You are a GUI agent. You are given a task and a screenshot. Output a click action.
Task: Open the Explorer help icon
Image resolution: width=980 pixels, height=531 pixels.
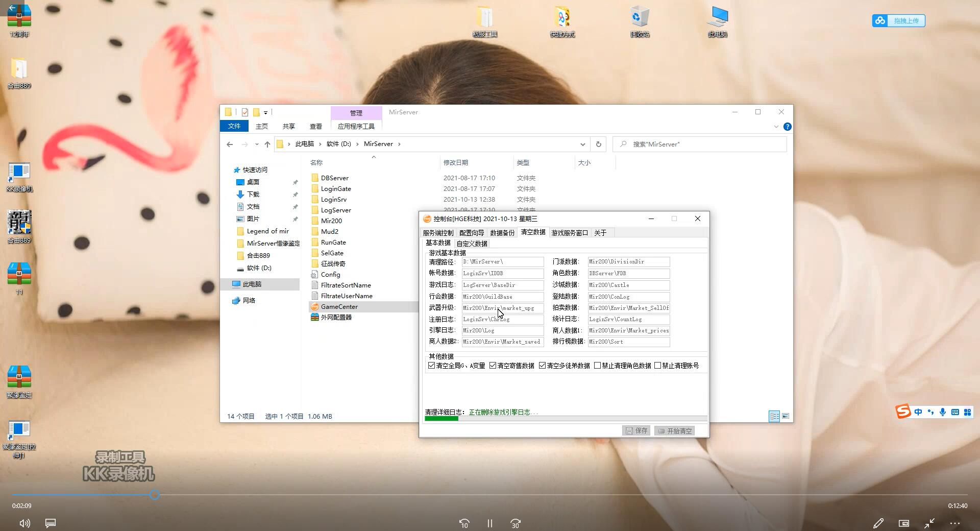point(787,127)
